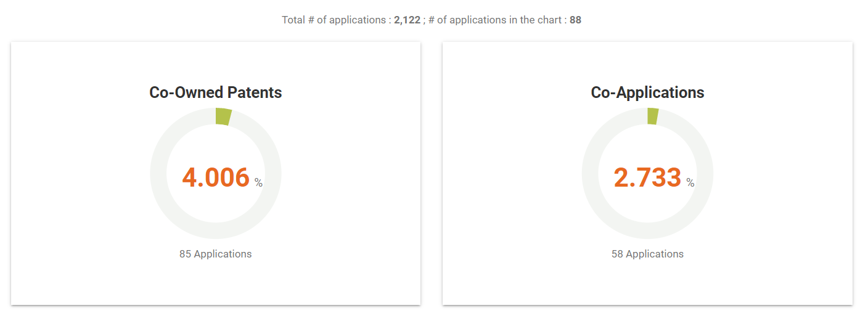Image resolution: width=868 pixels, height=316 pixels.
Task: Click the '# of applications in the chart' text
Action: (x=496, y=20)
